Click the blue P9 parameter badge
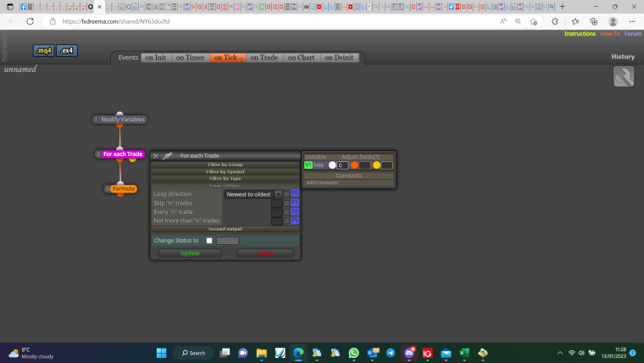Screen dimensions: 644x363 295,221
